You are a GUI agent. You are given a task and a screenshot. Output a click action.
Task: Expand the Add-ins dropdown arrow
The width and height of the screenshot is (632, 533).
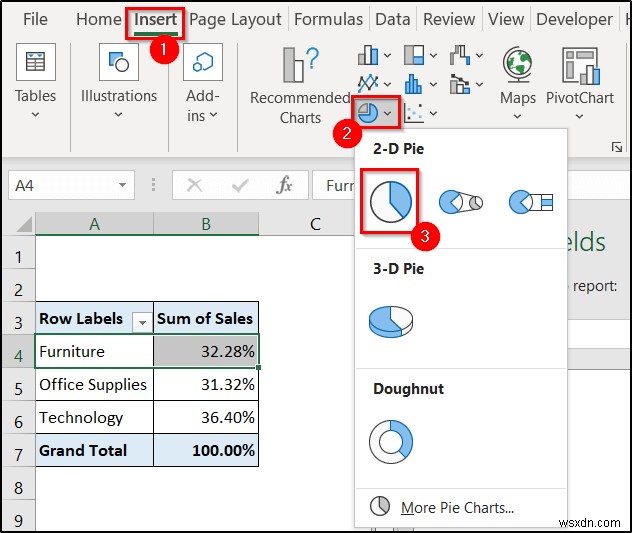pos(213,115)
